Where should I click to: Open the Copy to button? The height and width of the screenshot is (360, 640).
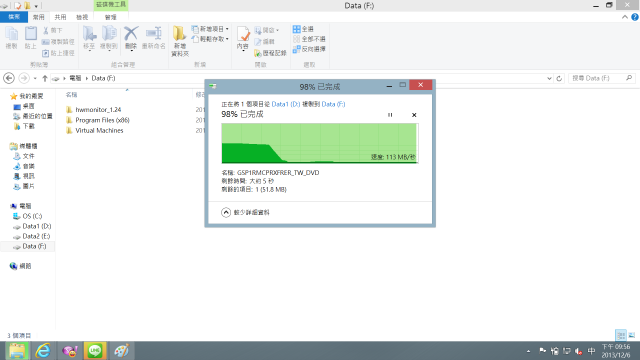click(x=109, y=38)
